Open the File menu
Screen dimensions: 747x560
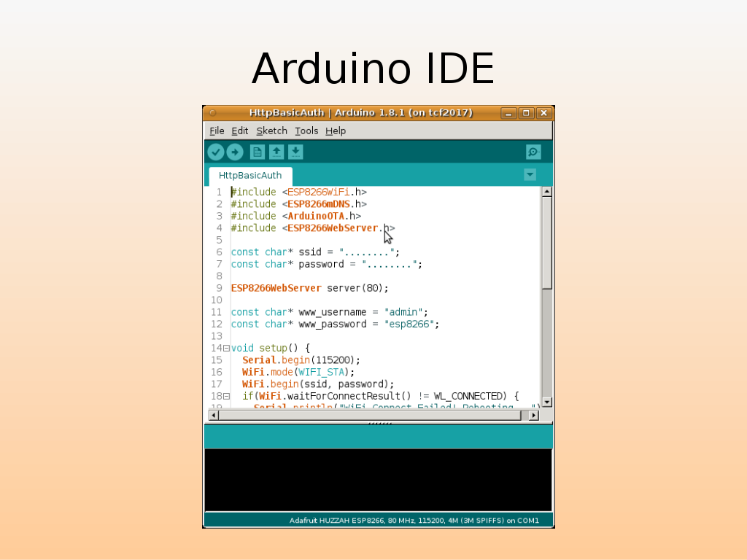point(217,131)
